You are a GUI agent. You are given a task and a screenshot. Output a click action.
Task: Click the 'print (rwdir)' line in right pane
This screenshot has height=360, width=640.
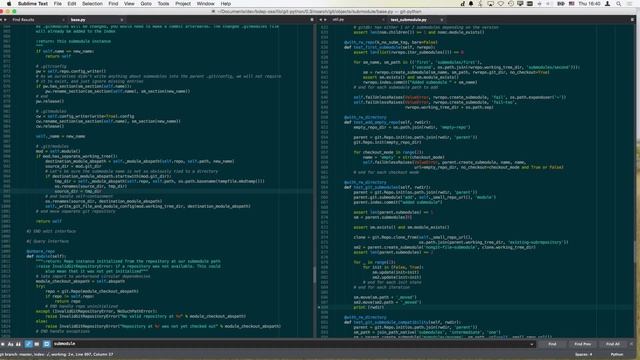coord(369,307)
